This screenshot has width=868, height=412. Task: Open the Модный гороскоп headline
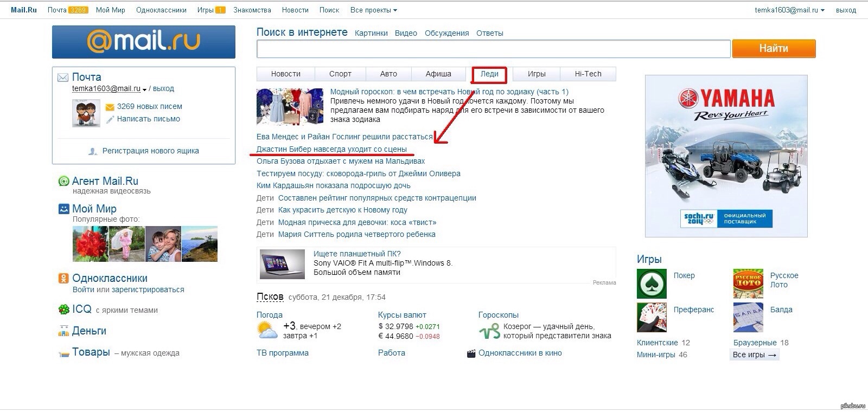tap(449, 92)
